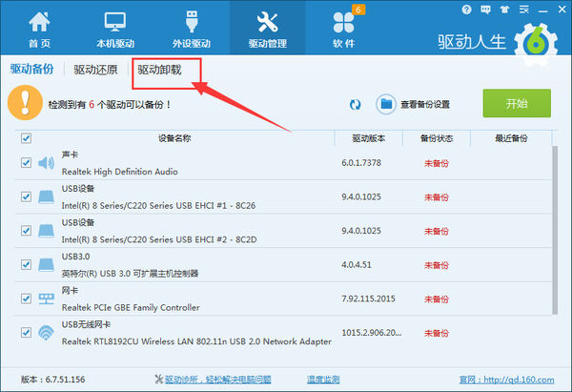Open the 本机驱动 monitor icon
Image resolution: width=572 pixels, height=392 pixels.
(115, 22)
